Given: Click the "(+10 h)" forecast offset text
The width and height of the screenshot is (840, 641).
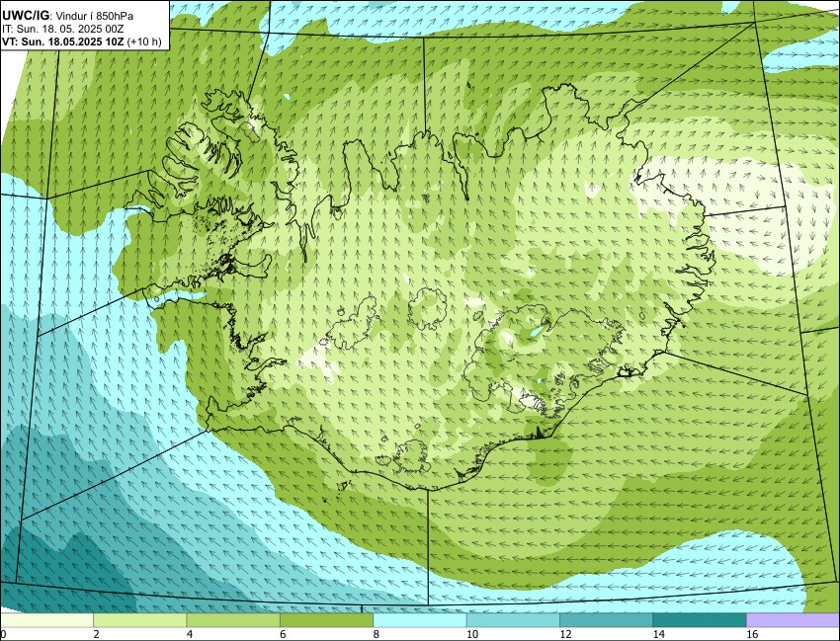Looking at the screenshot, I should 143,42.
